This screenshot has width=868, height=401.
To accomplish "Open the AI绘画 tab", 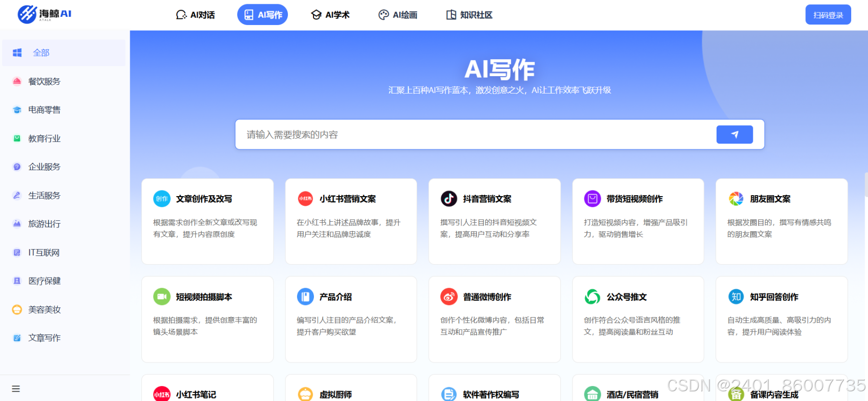I will tap(398, 15).
